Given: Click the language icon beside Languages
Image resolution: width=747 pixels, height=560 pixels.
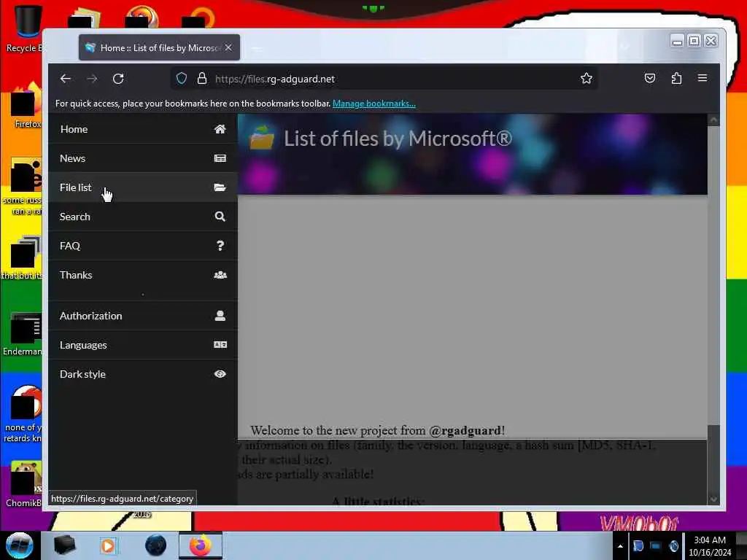Looking at the screenshot, I should pyautogui.click(x=220, y=345).
